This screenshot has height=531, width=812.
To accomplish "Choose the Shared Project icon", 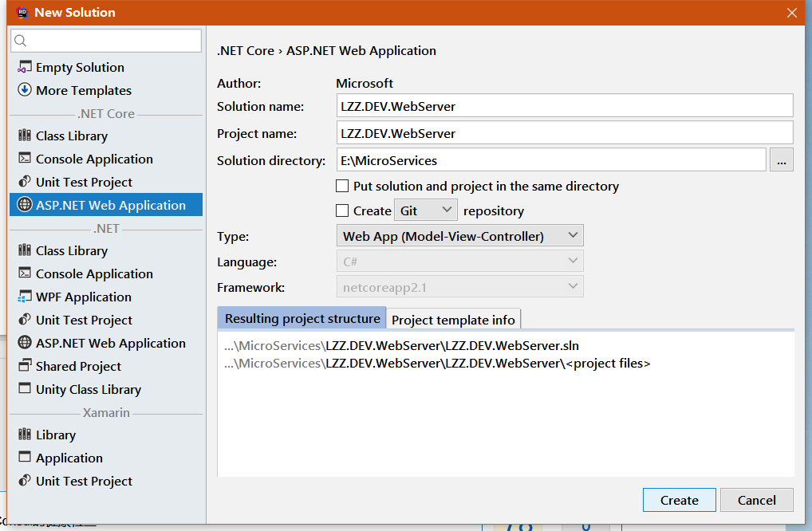I will [x=25, y=365].
